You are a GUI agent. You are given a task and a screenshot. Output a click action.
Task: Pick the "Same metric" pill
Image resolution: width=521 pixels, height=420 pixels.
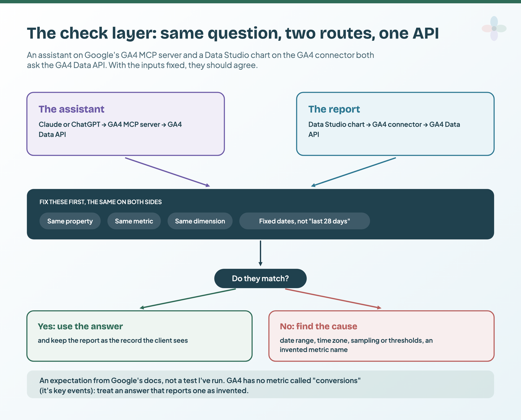pyautogui.click(x=134, y=221)
